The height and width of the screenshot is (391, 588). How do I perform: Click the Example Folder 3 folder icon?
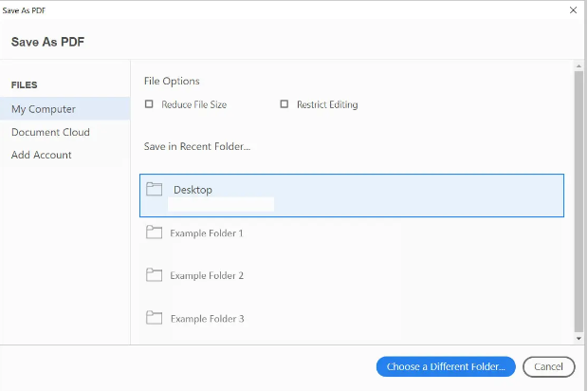[155, 318]
